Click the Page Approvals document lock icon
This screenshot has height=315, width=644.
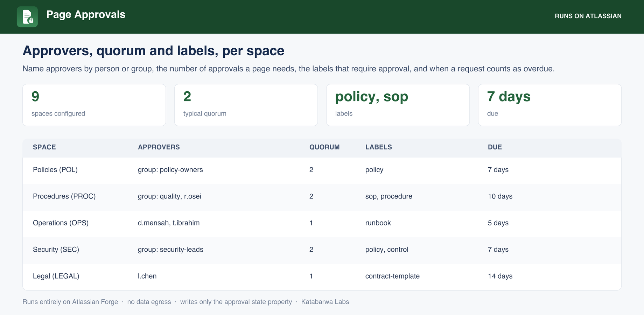[27, 17]
